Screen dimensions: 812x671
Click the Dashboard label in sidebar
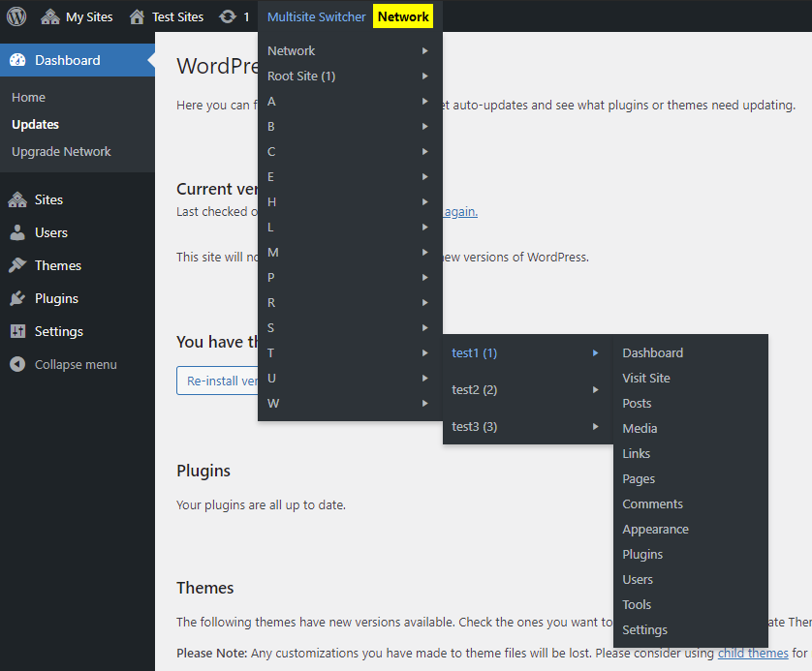tap(67, 60)
